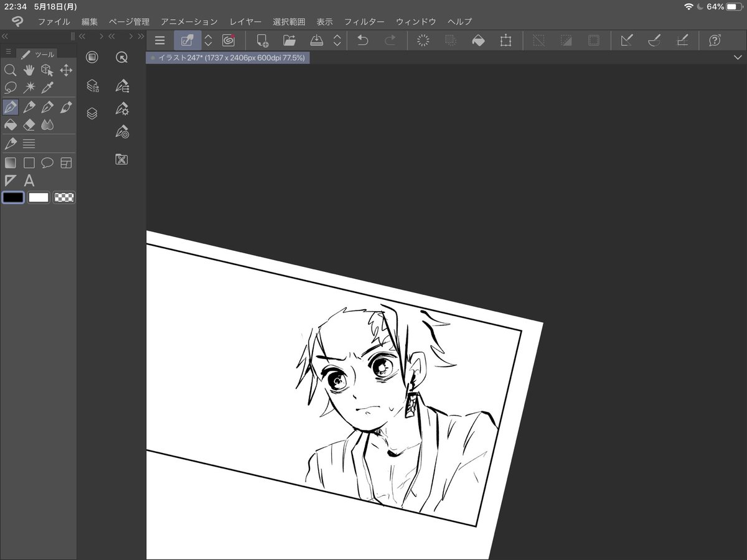Select the Zoom magnifier tool
This screenshot has width=747, height=560.
tap(10, 70)
